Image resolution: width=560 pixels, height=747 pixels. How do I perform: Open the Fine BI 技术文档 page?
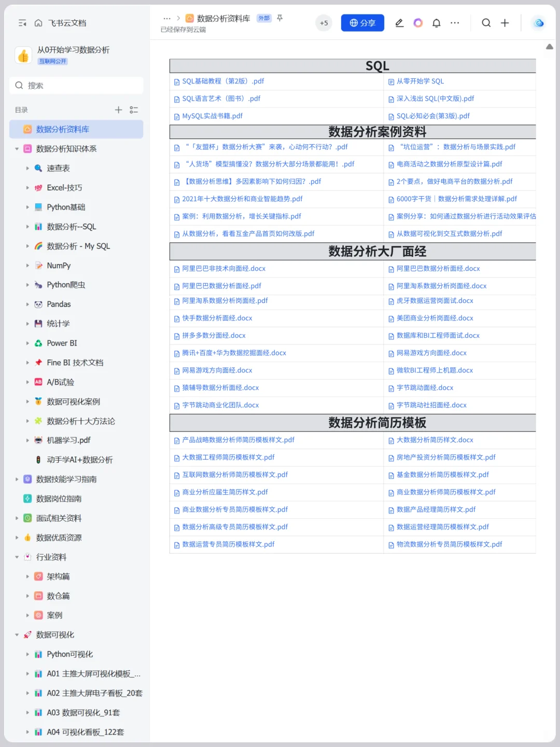tap(75, 363)
